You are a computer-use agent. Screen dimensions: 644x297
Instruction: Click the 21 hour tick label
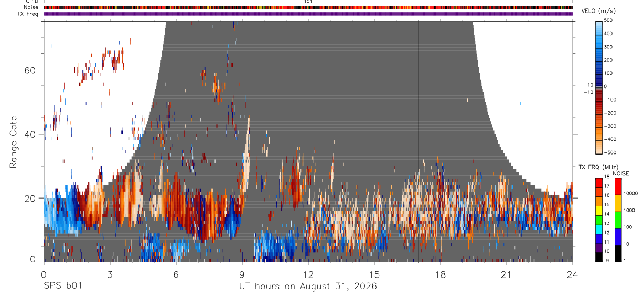[507, 274]
